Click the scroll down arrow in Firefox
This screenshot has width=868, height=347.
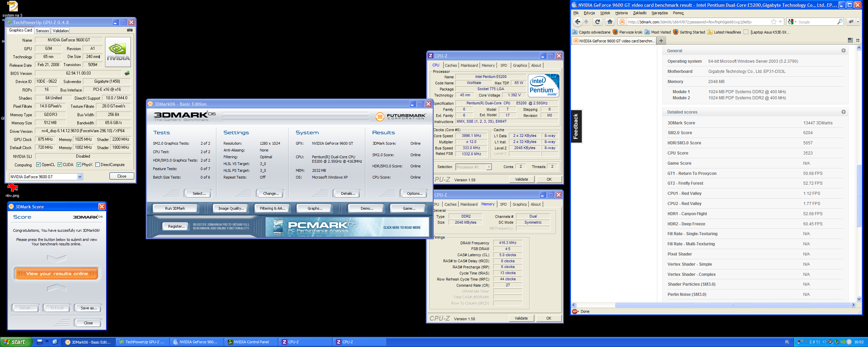[859, 299]
